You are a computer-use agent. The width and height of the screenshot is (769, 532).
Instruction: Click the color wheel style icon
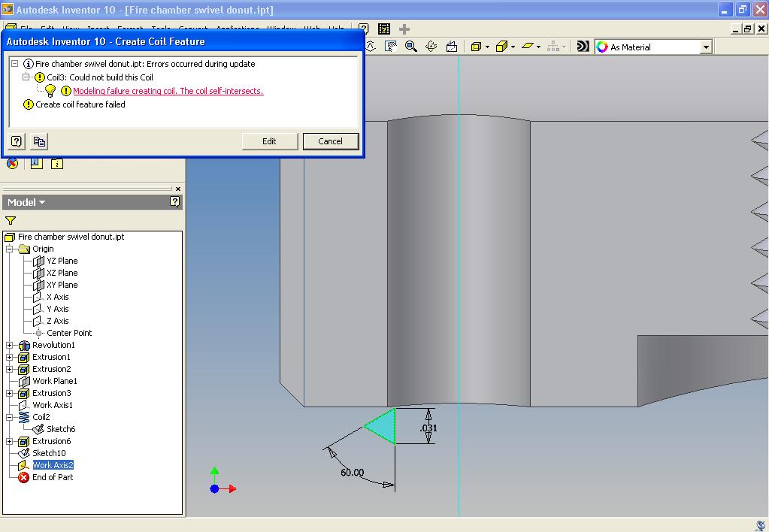click(602, 47)
